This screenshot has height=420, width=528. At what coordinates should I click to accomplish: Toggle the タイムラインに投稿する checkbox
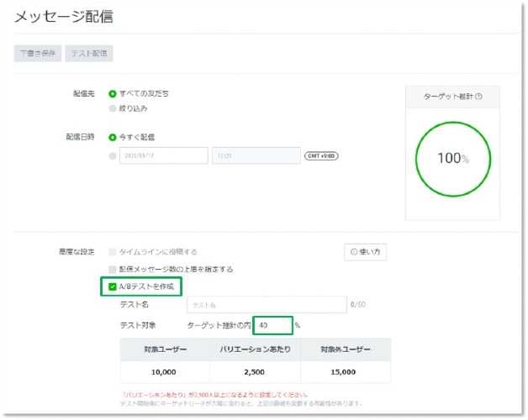coord(113,251)
